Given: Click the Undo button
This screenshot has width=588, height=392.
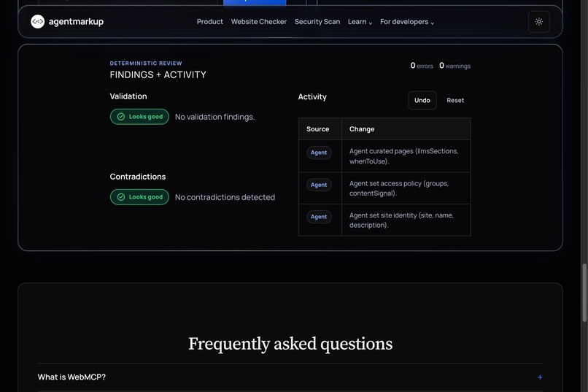Looking at the screenshot, I should (x=422, y=100).
